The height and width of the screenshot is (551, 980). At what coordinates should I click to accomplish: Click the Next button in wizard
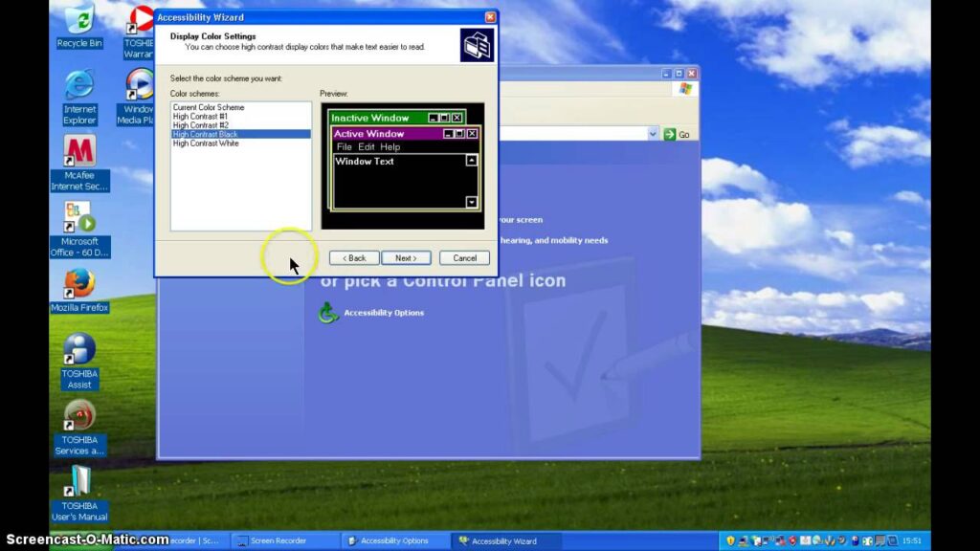[406, 258]
